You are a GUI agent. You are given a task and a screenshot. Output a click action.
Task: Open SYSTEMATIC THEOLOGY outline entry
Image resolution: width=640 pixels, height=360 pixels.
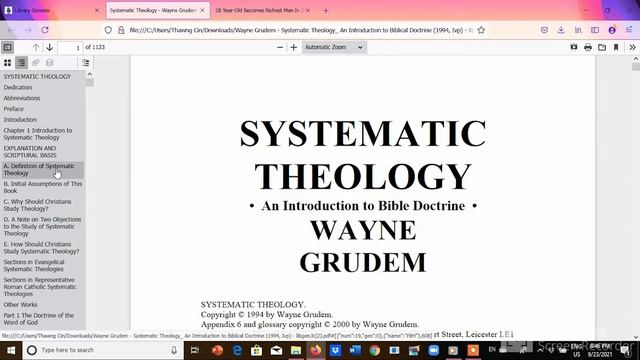[37, 77]
